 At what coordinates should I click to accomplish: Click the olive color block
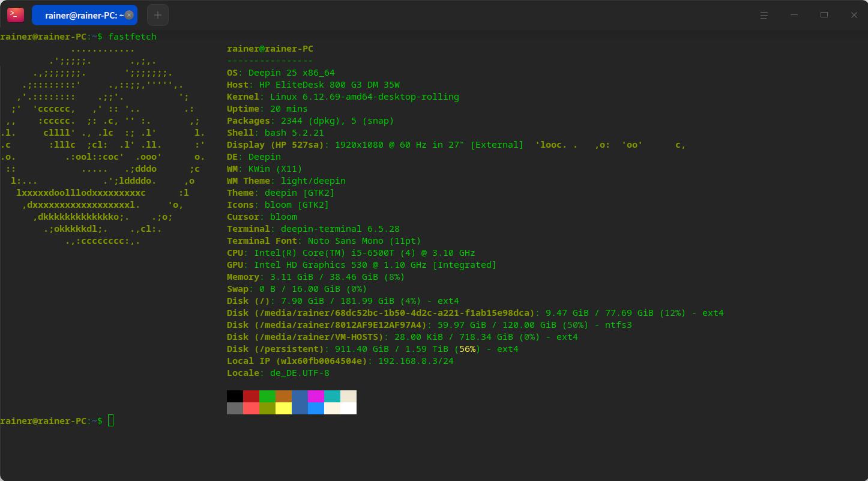pyautogui.click(x=267, y=408)
